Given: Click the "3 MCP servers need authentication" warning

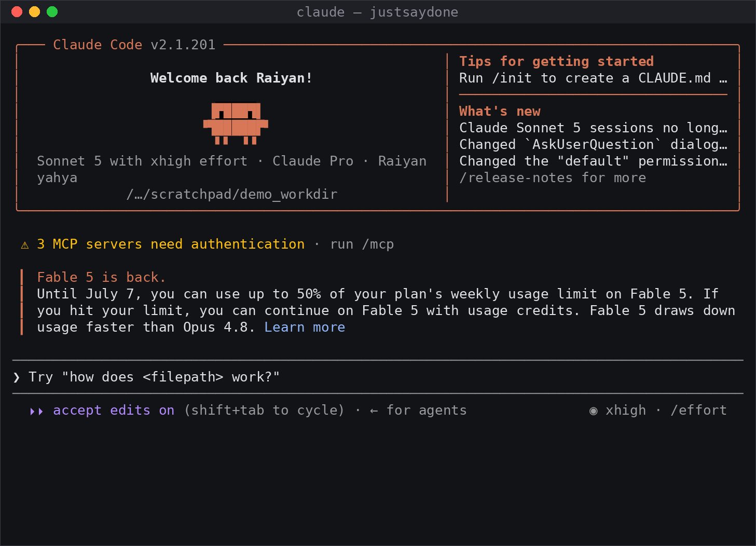Looking at the screenshot, I should click(x=171, y=244).
